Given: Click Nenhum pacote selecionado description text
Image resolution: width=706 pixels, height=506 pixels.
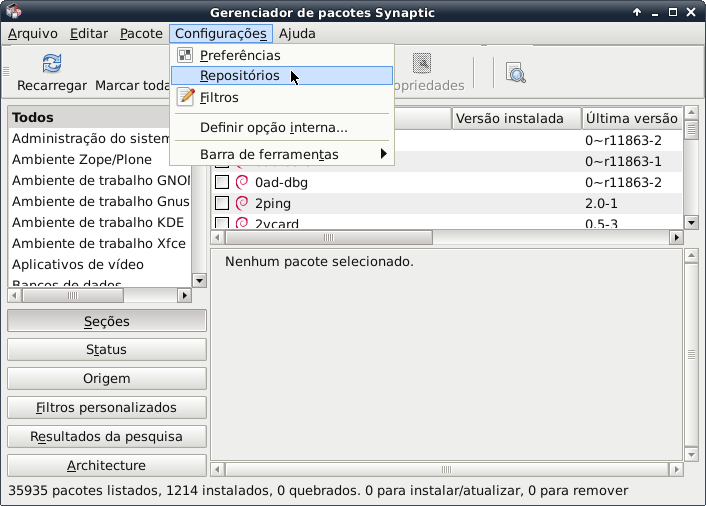Looking at the screenshot, I should pos(319,262).
